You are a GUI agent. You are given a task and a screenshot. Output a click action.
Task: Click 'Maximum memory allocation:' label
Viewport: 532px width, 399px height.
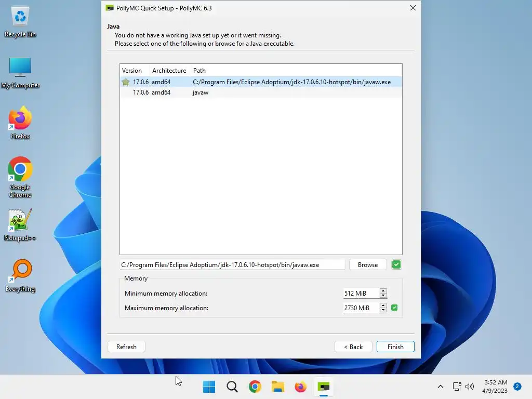166,308
